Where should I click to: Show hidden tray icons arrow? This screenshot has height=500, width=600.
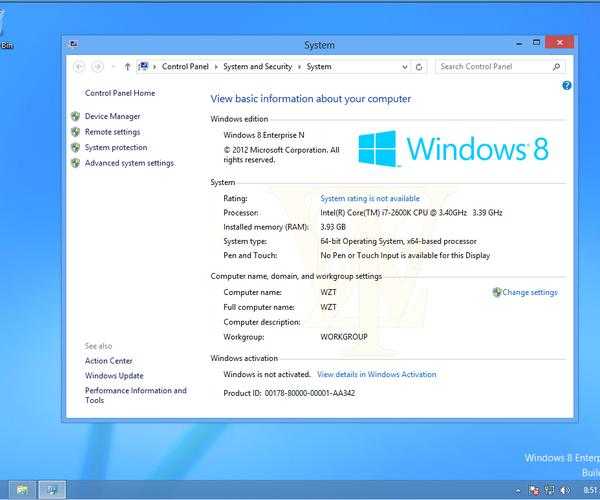pos(518,491)
